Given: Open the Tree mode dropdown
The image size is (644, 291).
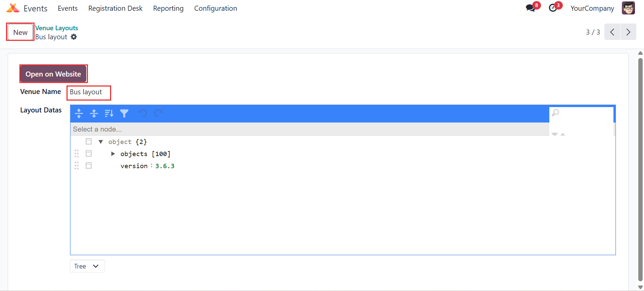Looking at the screenshot, I should [87, 266].
